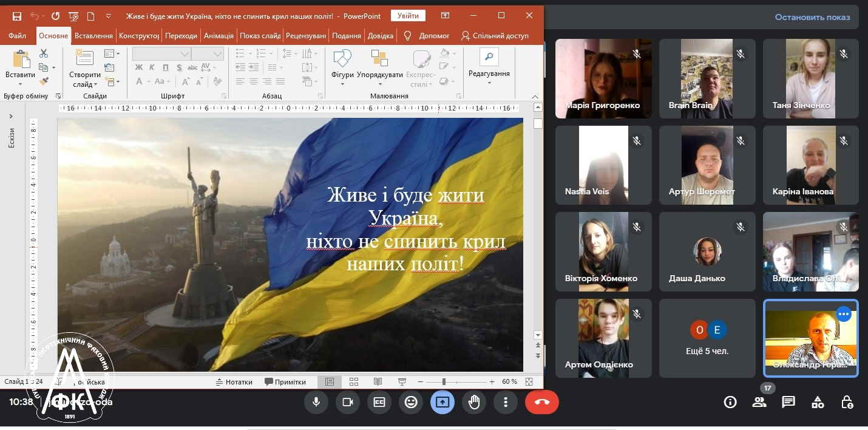Open more options in Meet toolbar
The height and width of the screenshot is (430, 868).
pyautogui.click(x=506, y=402)
